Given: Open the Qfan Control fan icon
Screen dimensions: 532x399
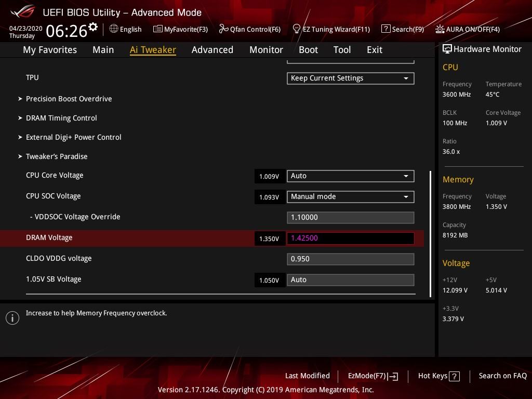Looking at the screenshot, I should pyautogui.click(x=223, y=29).
